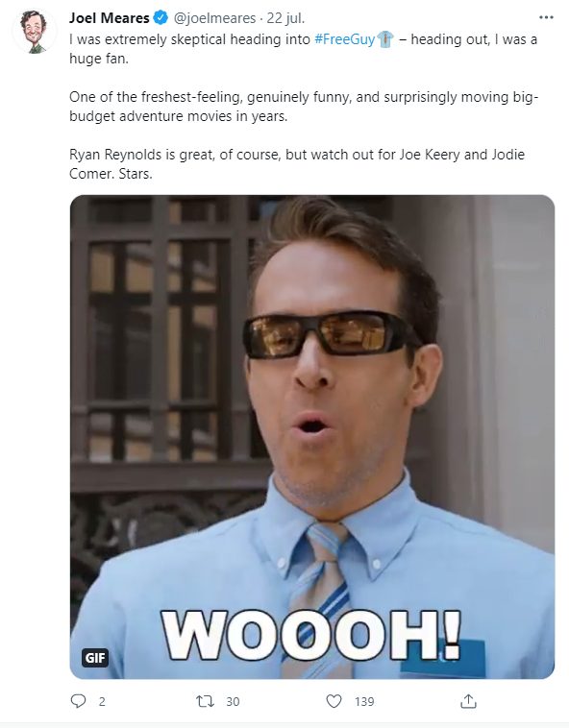Image resolution: width=569 pixels, height=728 pixels.
Task: Click the reply count 2
Action: 102,701
